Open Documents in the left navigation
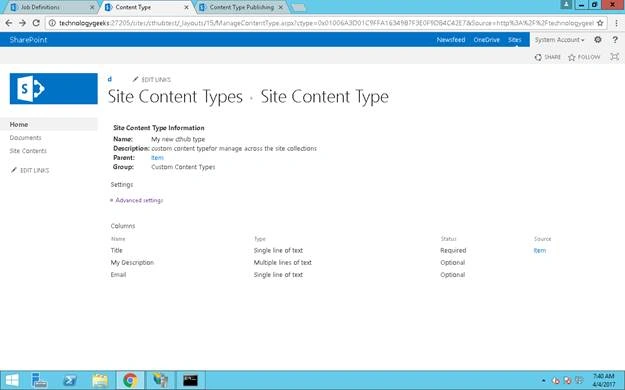This screenshot has width=625, height=390. [26, 138]
